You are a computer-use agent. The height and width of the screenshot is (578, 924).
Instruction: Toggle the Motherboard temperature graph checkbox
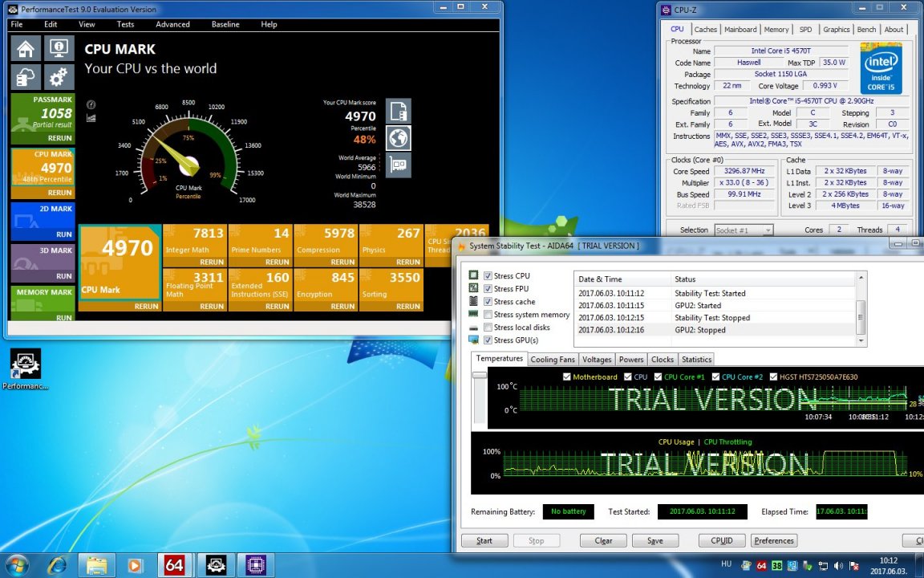(x=567, y=377)
